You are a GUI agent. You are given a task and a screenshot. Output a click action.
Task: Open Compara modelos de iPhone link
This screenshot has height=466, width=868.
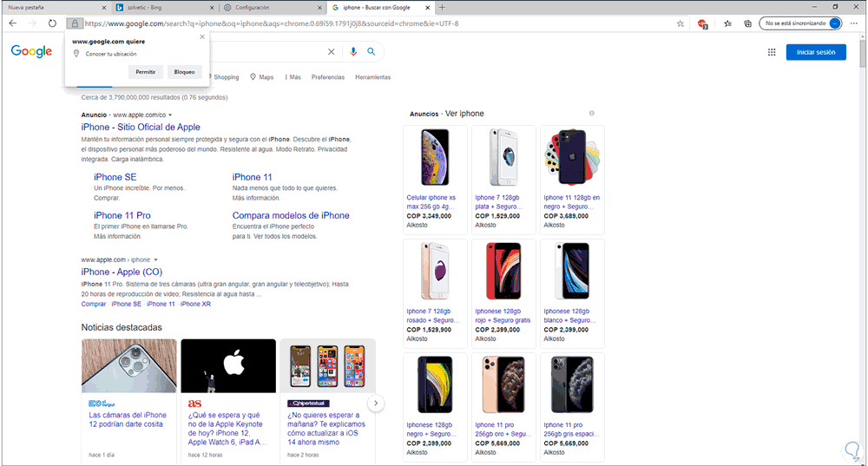coord(291,215)
